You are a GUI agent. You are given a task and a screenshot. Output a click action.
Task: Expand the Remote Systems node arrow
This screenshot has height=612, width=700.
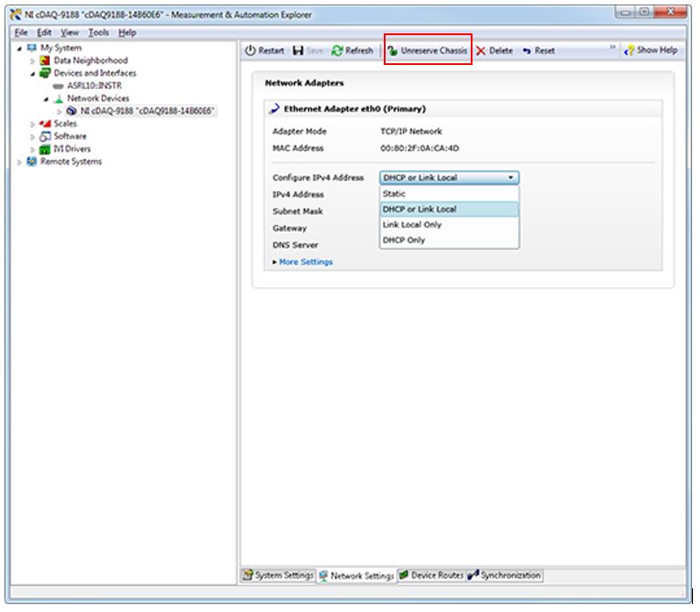point(19,162)
